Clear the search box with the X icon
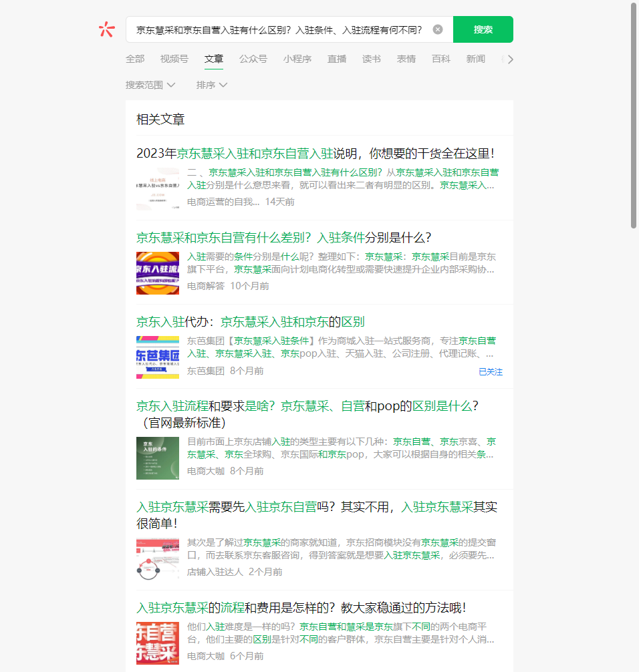Viewport: 639px width, 672px height. pos(437,29)
